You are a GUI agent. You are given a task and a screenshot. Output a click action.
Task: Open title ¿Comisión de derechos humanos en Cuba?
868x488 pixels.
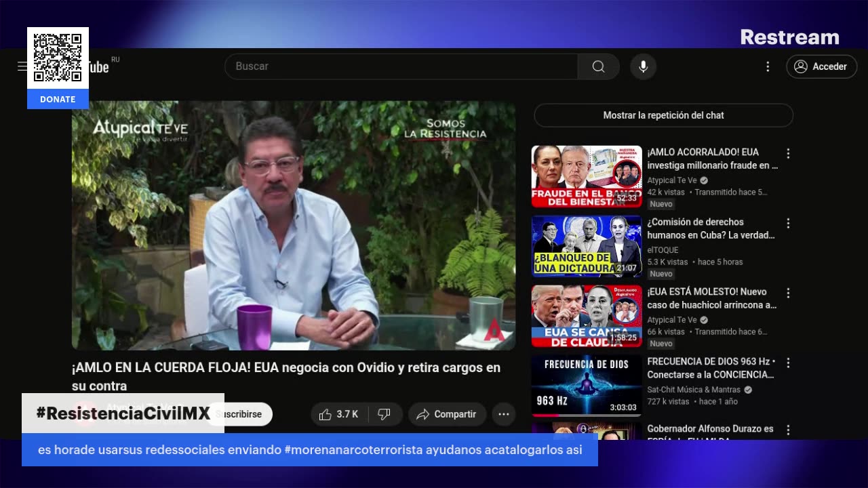pos(711,228)
